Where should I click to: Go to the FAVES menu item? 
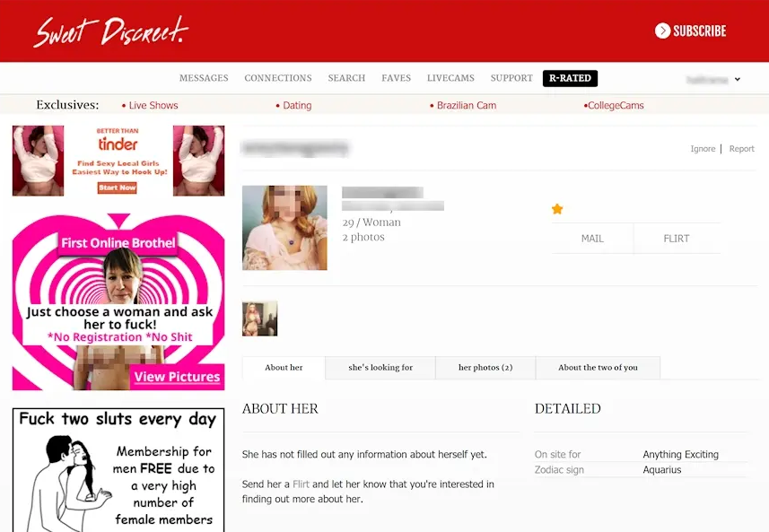pyautogui.click(x=396, y=78)
